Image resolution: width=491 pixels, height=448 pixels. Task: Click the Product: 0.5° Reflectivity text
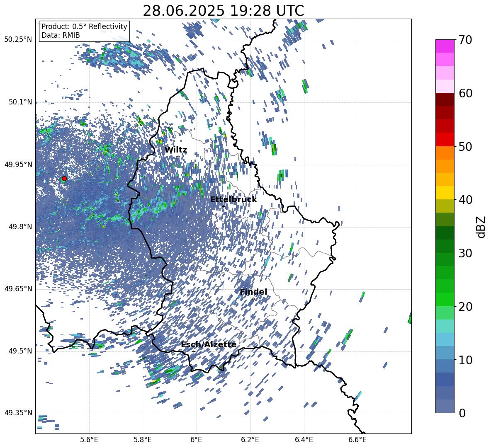point(84,26)
